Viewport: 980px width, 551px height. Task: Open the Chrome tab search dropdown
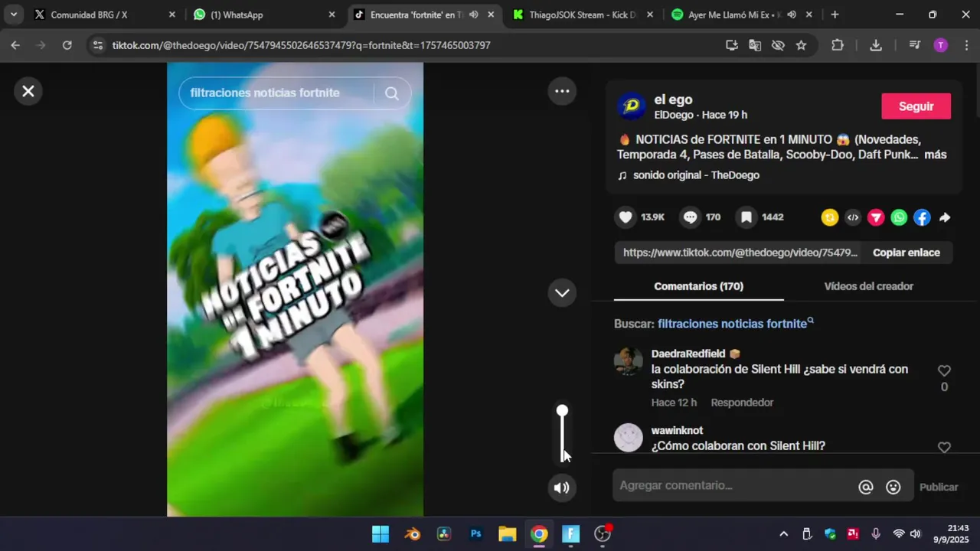point(14,15)
